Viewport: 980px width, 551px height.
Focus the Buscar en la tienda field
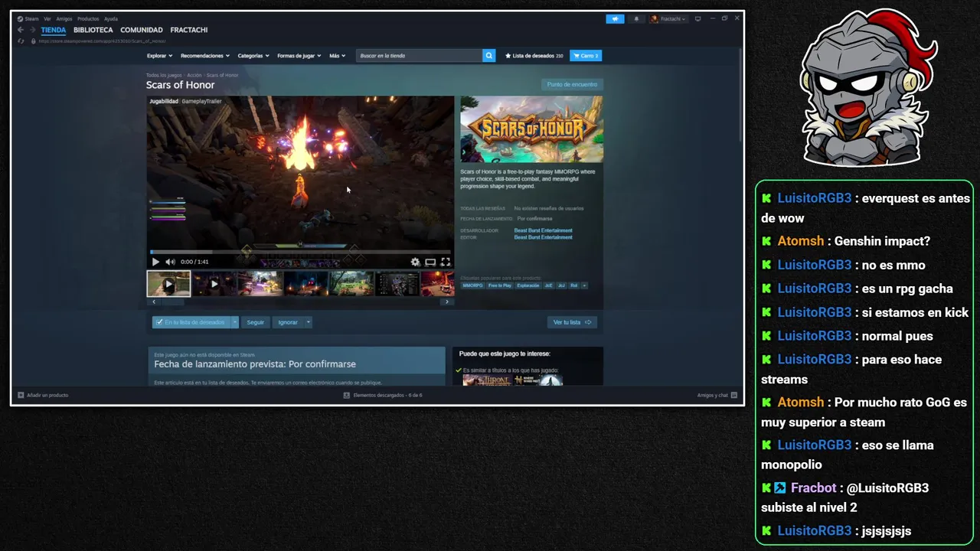click(x=419, y=56)
